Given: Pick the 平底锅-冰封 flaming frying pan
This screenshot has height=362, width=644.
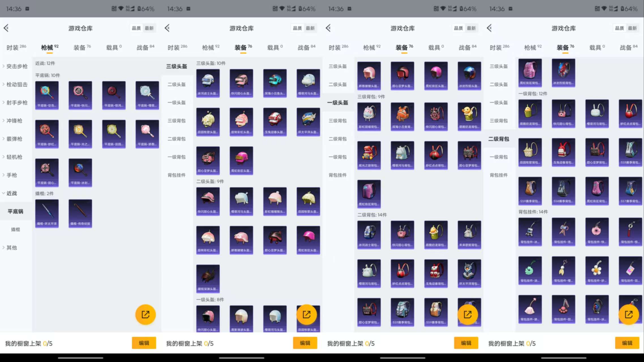Looking at the screenshot, I should tap(80, 172).
